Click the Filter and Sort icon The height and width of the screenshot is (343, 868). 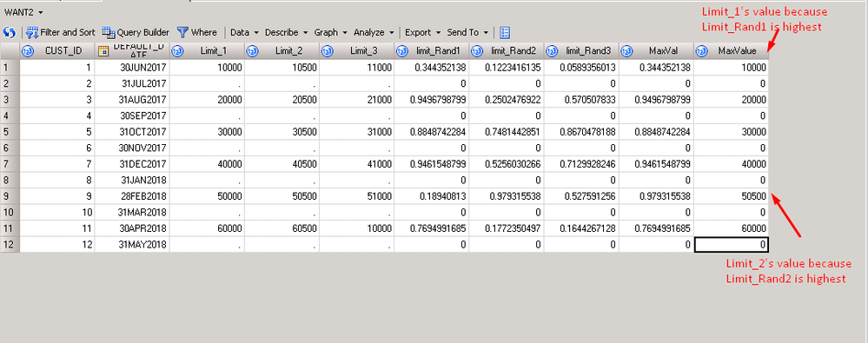point(32,33)
